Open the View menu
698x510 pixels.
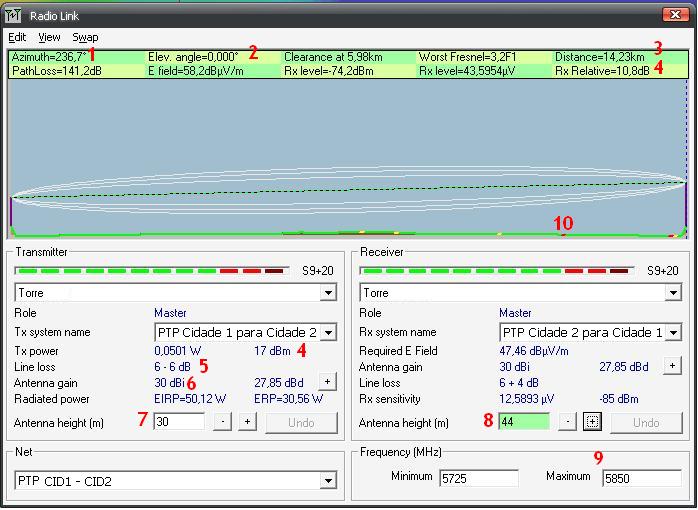(49, 38)
